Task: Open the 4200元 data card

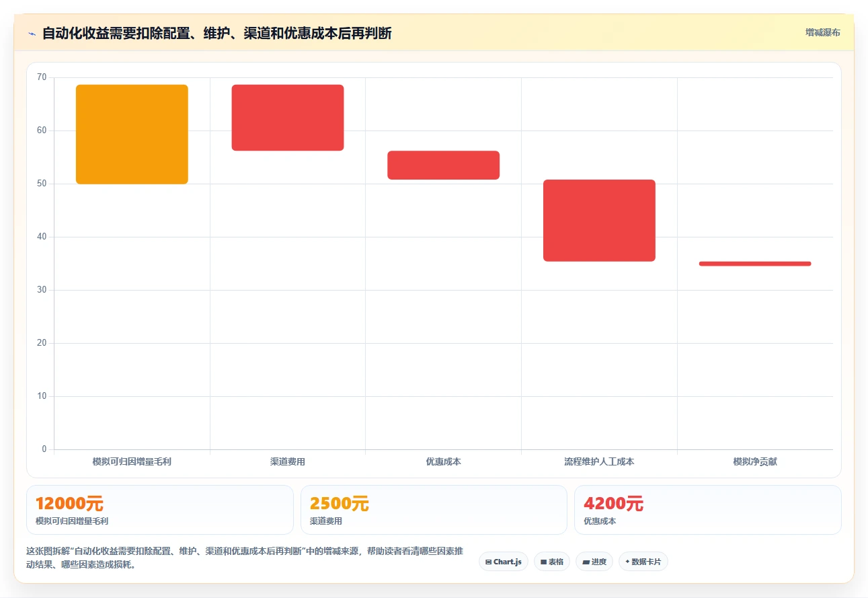Action: click(707, 510)
